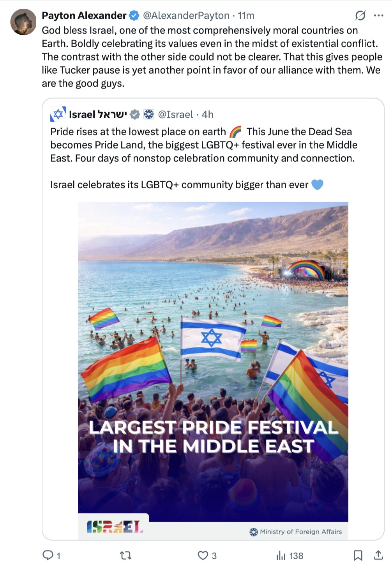Click the government affiliation badge beside @Israel
Image resolution: width=392 pixels, height=570 pixels.
tap(149, 115)
